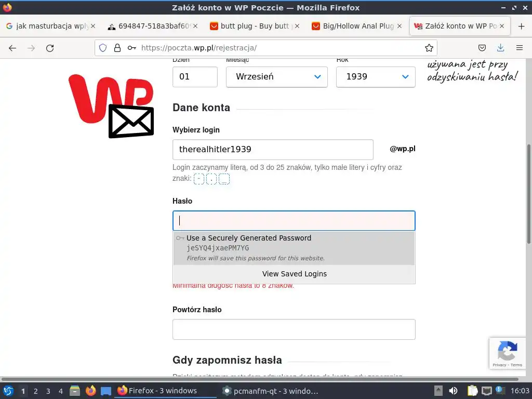Switch to virtual desktop 2
The image size is (532, 399).
point(36,391)
